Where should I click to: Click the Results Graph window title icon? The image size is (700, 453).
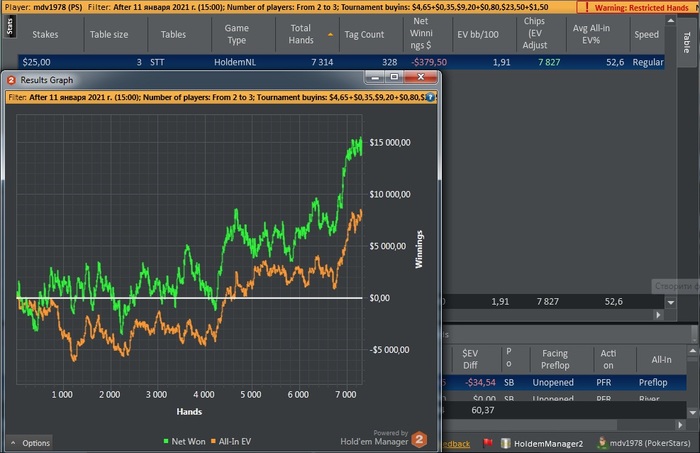tap(11, 80)
